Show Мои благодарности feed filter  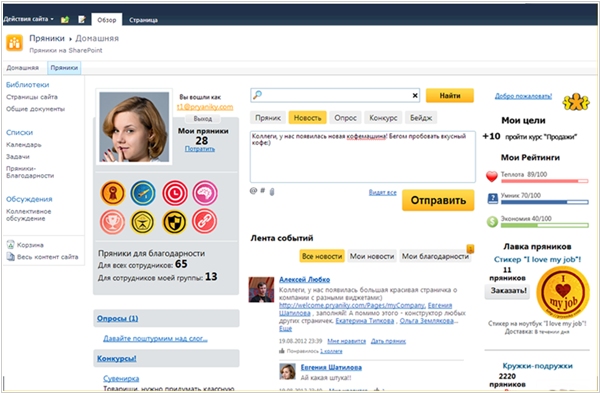(435, 256)
